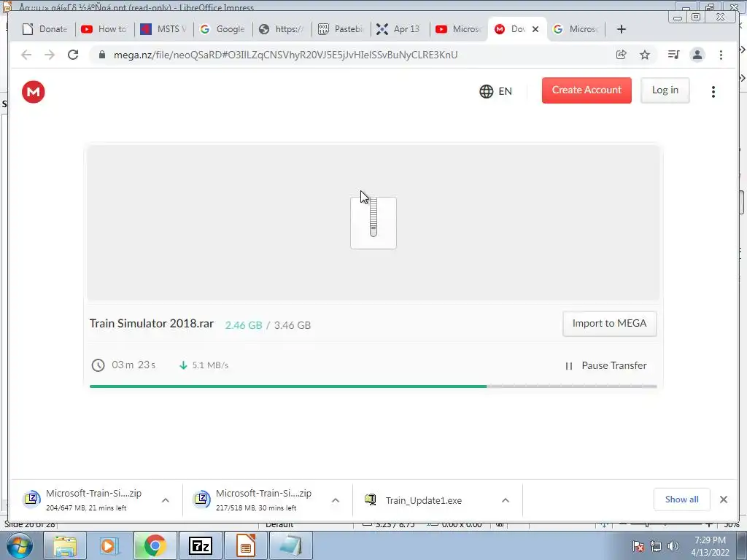
Task: Open the 204/647 MB Microsoft-Train-Si zip download
Action: coord(93,500)
